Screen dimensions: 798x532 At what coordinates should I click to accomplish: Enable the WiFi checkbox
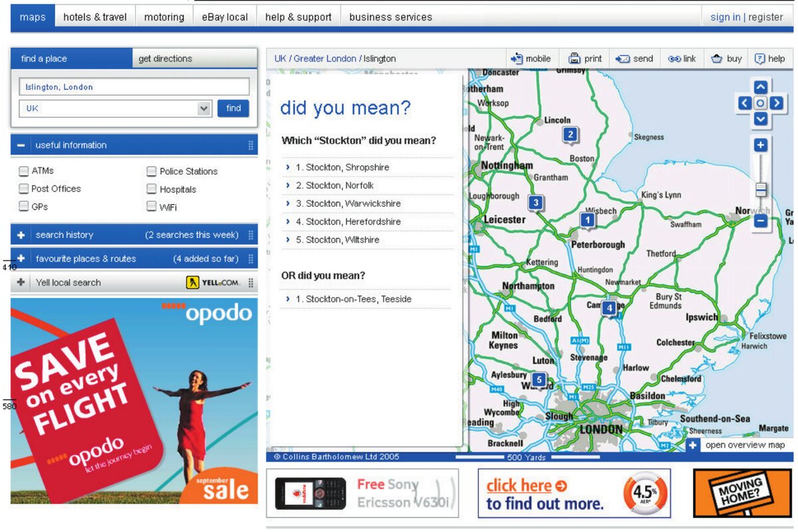[152, 207]
